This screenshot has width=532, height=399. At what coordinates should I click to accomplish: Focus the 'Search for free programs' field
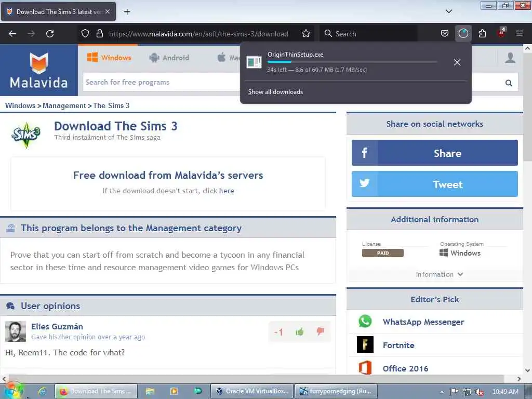[x=161, y=83]
